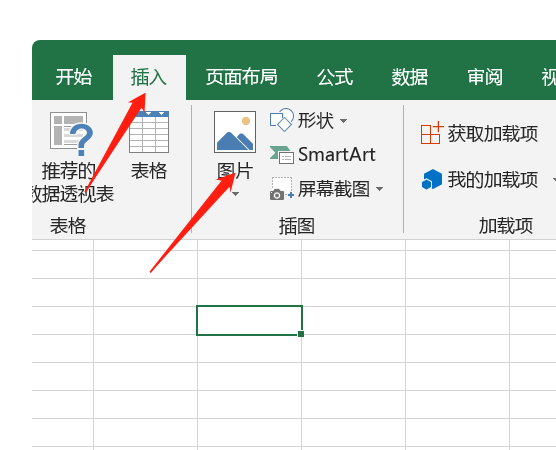
Task: Click the 获取加载项 text
Action: pos(493,134)
